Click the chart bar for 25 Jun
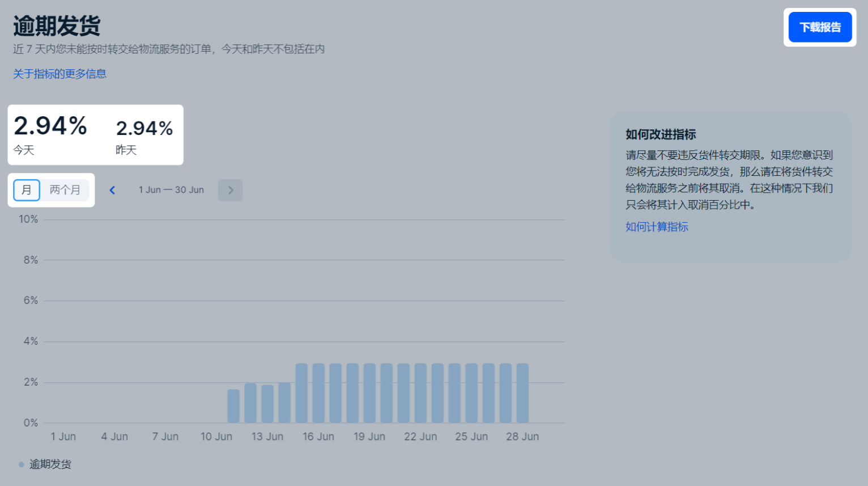Image resolution: width=868 pixels, height=486 pixels. click(x=471, y=393)
